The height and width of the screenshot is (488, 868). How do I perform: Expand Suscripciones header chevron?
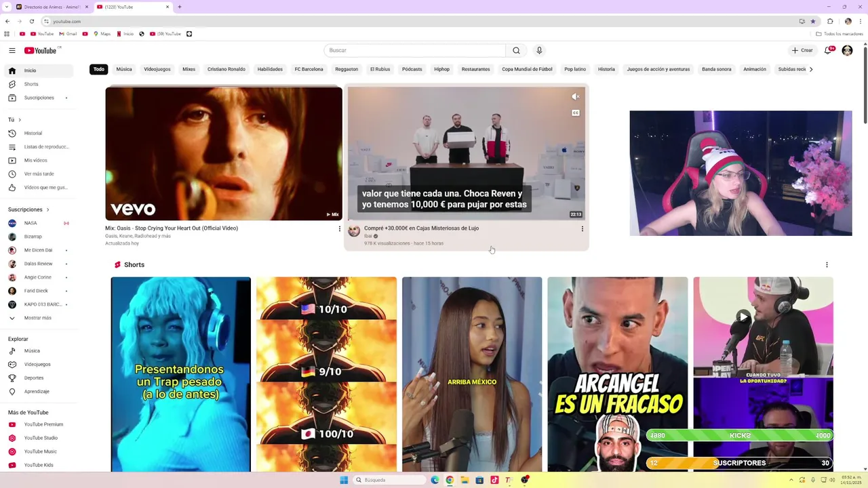tap(47, 209)
